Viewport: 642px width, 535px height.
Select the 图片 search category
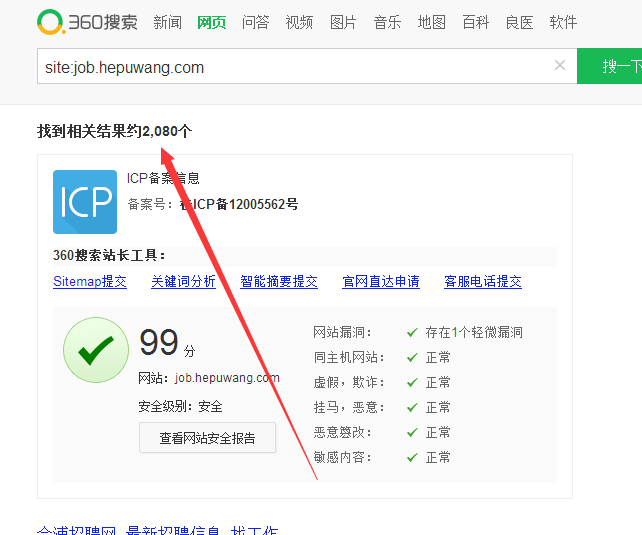point(343,22)
